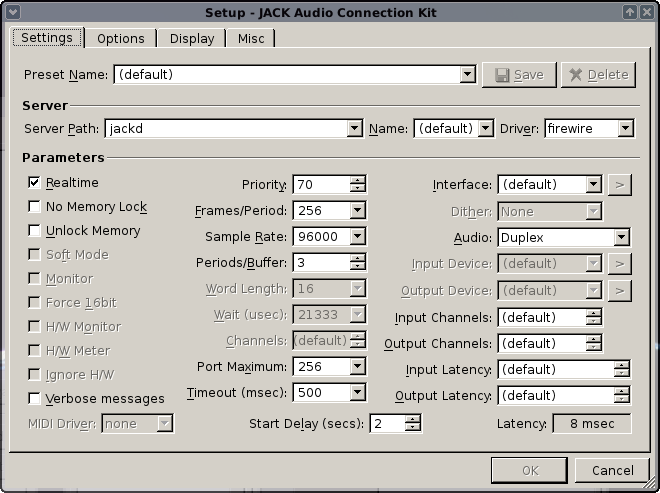
Task: Click the Soft Mode checkbox
Action: (x=34, y=254)
